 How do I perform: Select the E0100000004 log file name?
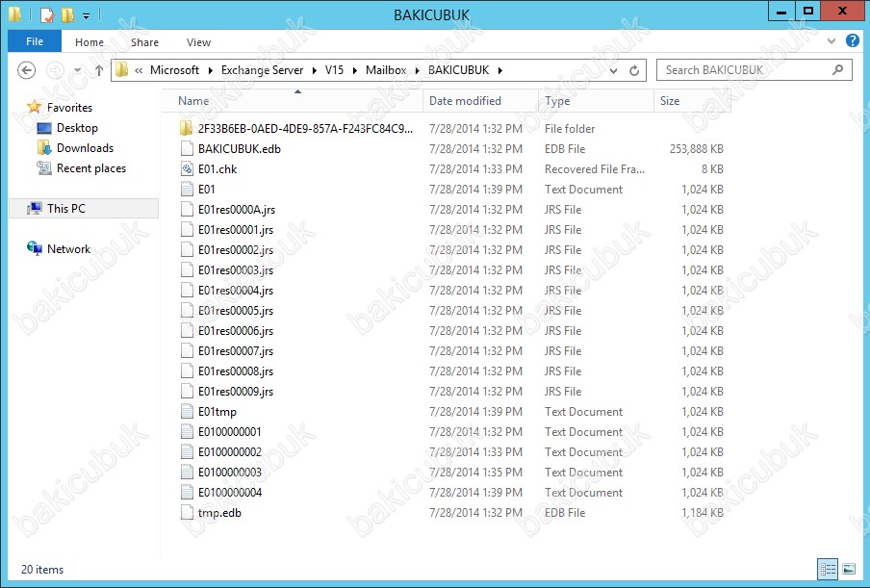click(230, 493)
